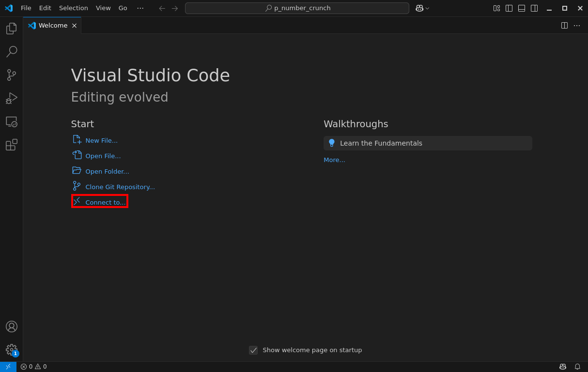The height and width of the screenshot is (372, 588).
Task: Open the Accounts menu icon
Action: tap(12, 327)
